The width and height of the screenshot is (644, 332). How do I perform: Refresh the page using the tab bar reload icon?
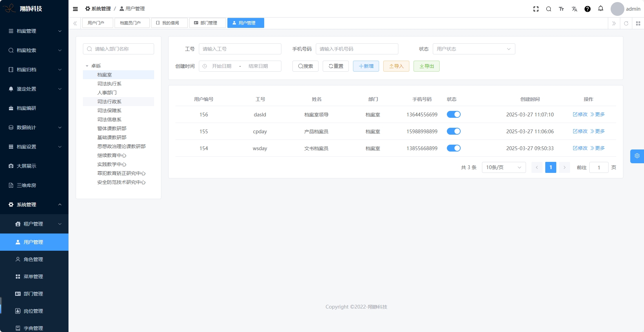(626, 23)
